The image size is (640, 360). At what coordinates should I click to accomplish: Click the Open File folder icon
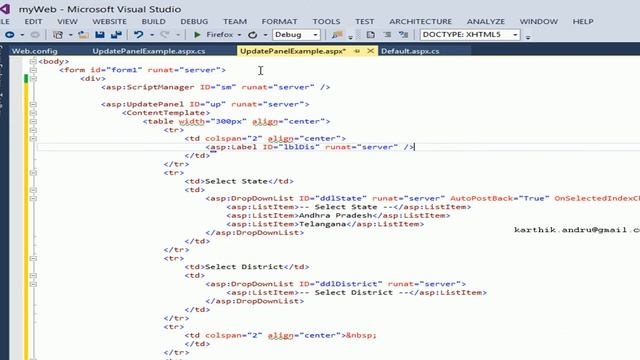pyautogui.click(x=84, y=35)
